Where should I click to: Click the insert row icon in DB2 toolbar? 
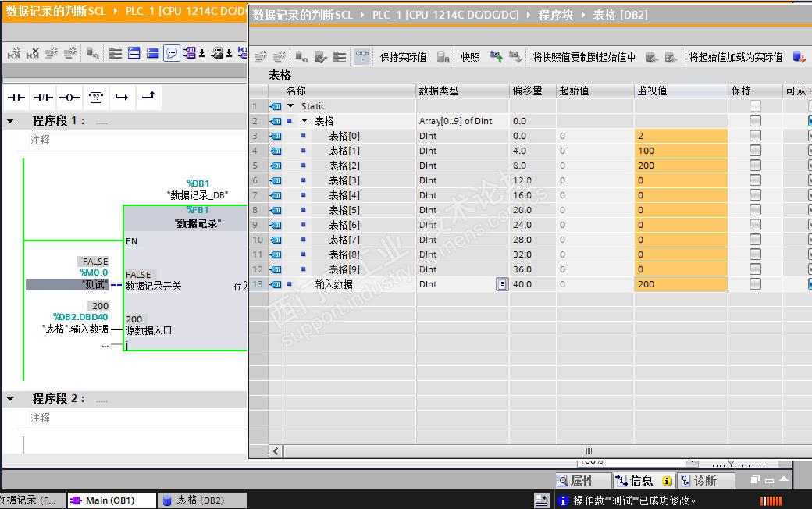(x=261, y=57)
